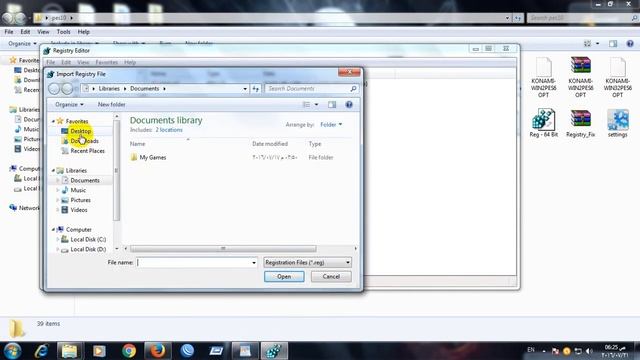Collapse the Libraries group in dialog tree
The height and width of the screenshot is (360, 640).
(x=53, y=170)
